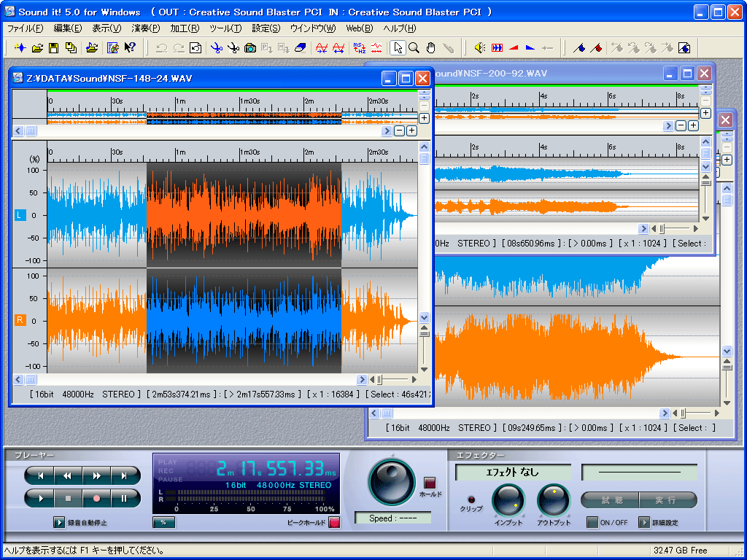This screenshot has height=560, width=747.
Task: Click the output (アウトプット) knob
Action: click(x=554, y=500)
